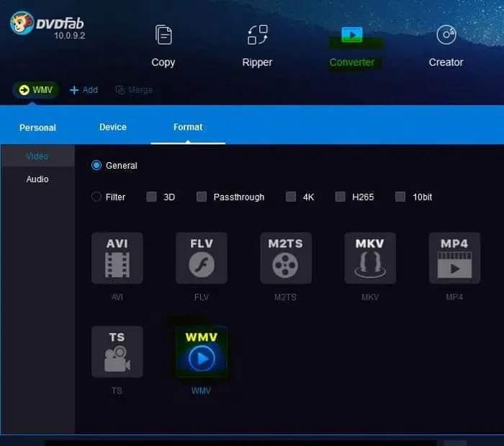Viewport: 504px width, 446px height.
Task: Pick the M2TS format icon
Action: point(286,258)
